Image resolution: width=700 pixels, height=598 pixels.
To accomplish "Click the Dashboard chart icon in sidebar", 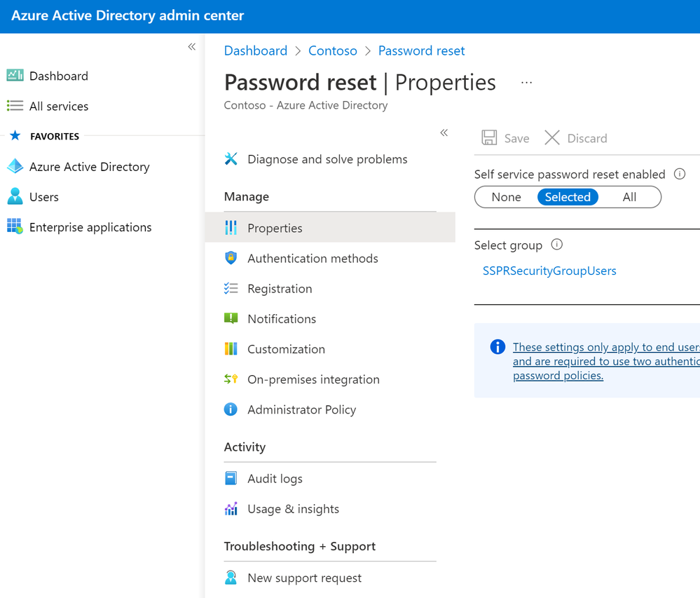I will tap(15, 76).
